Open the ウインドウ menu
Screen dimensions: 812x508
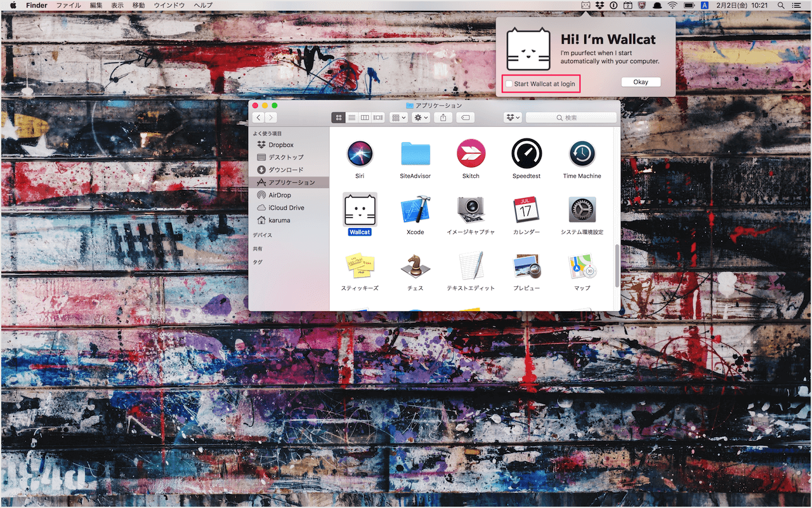click(169, 5)
